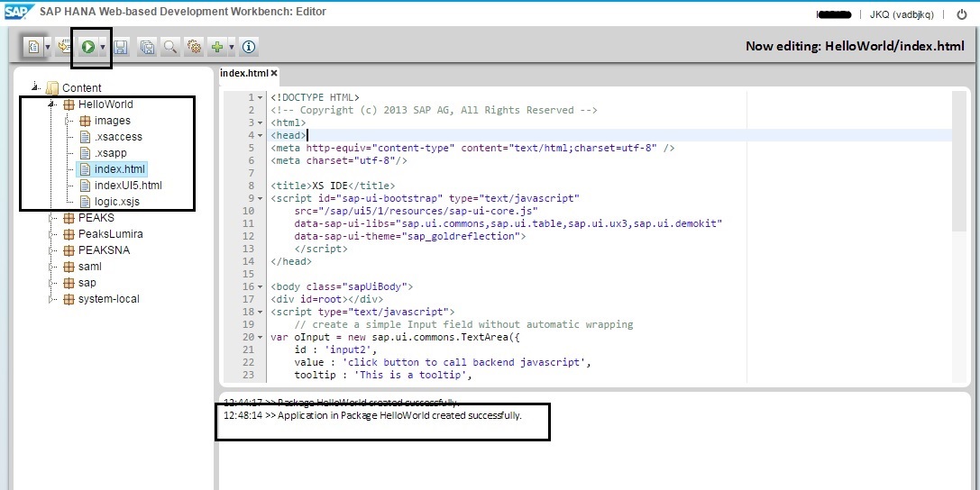Viewport: 980px width, 490px height.
Task: Click the package icon beside system-local
Action: tap(69, 299)
